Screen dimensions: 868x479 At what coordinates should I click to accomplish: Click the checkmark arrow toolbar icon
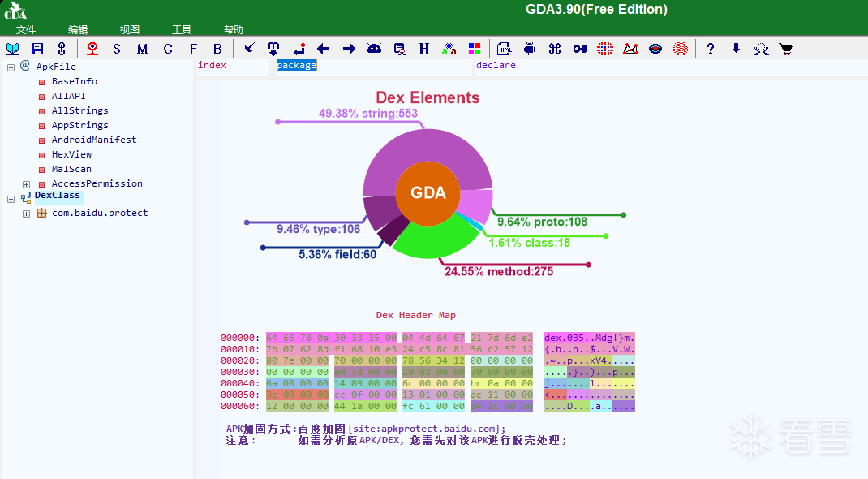coord(249,48)
